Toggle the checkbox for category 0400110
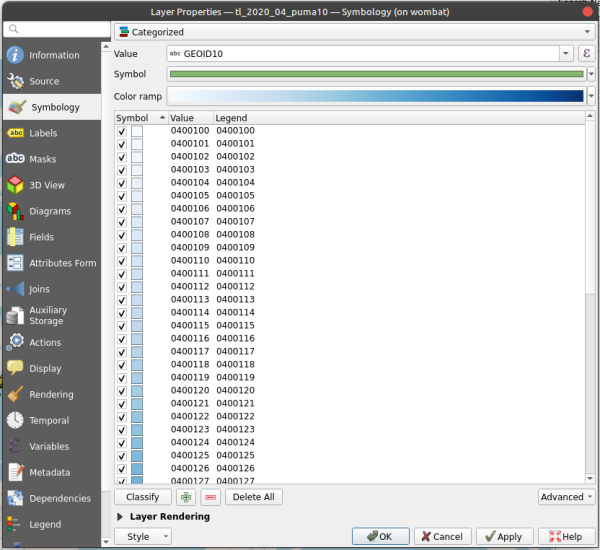The image size is (600, 550). pos(122,261)
